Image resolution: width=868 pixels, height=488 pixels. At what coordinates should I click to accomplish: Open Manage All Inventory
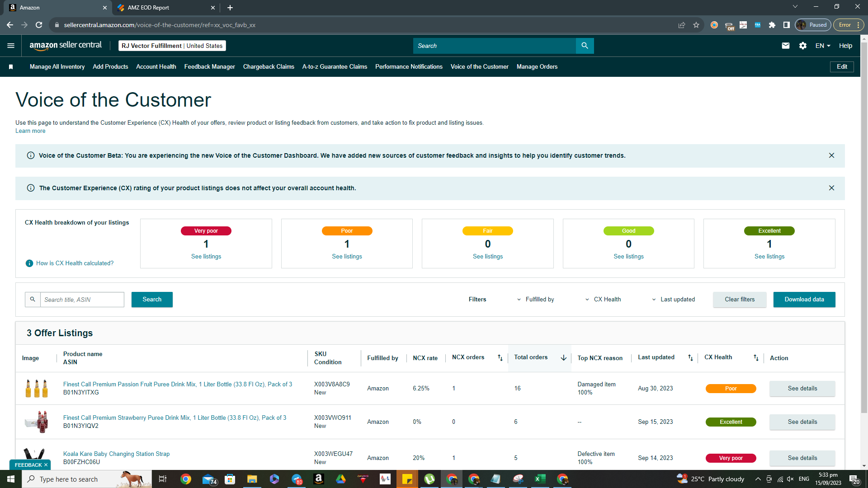57,67
